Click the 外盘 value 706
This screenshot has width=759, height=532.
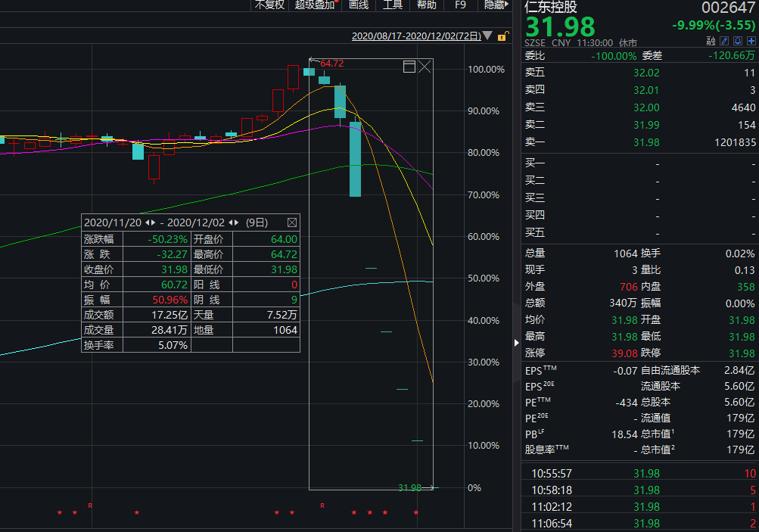coord(629,287)
